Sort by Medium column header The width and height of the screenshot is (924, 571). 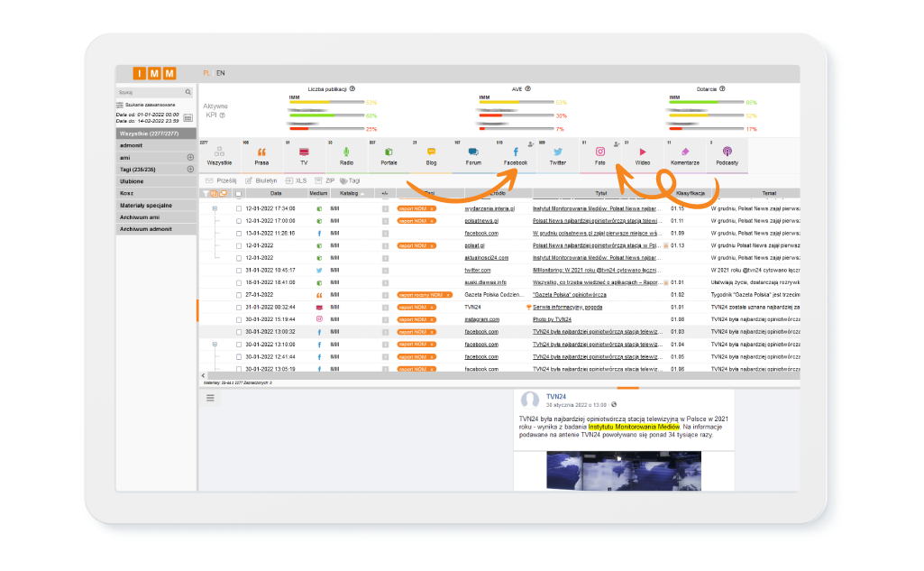pos(318,193)
